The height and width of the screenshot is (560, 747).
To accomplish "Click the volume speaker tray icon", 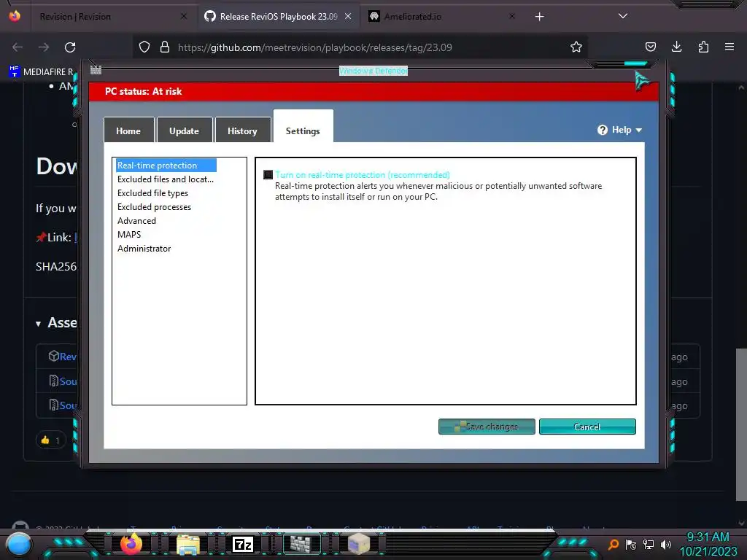I will coord(666,544).
